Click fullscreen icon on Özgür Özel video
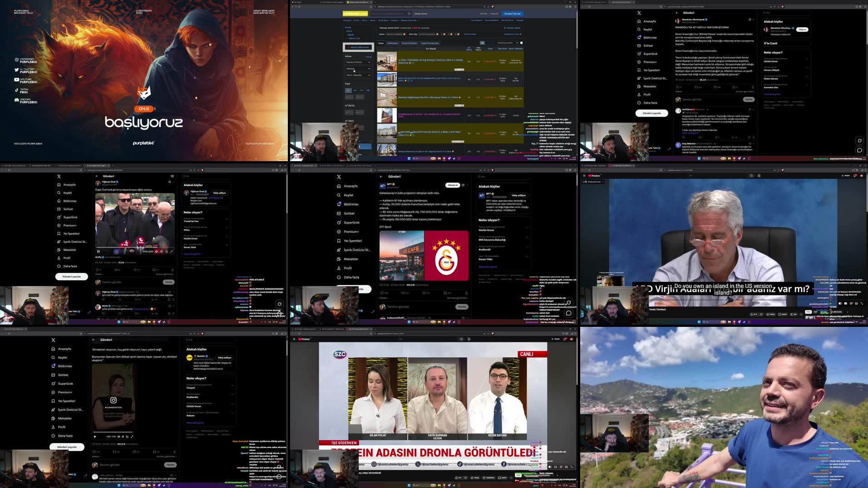 [x=171, y=251]
